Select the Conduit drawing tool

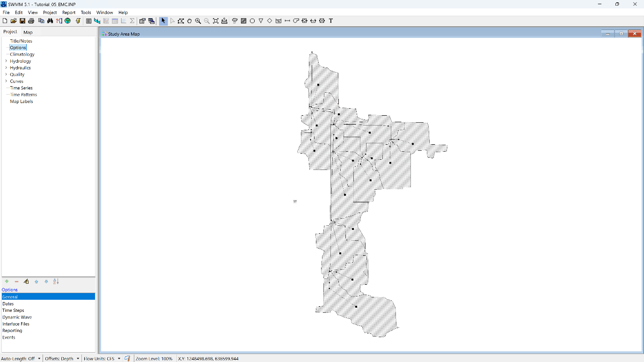point(287,21)
